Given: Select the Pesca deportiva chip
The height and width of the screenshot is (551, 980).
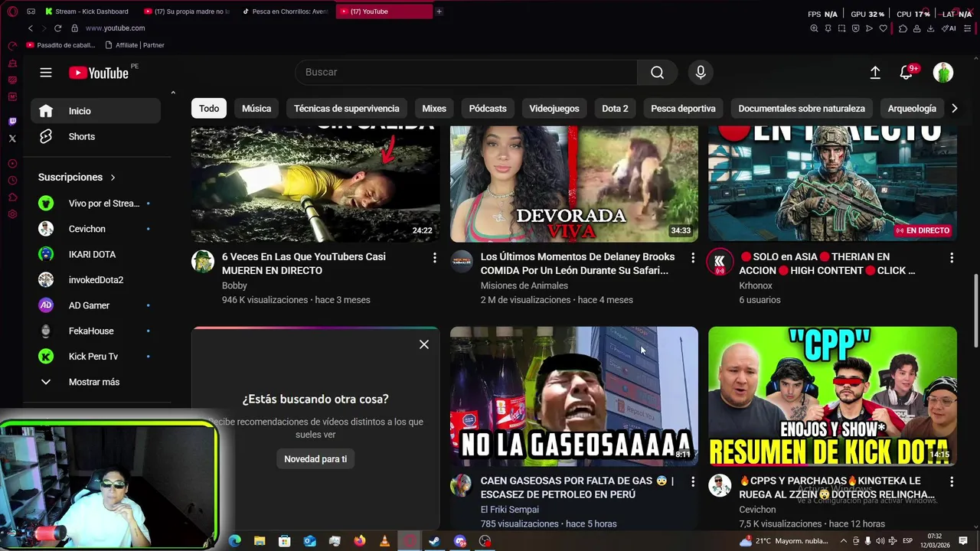Looking at the screenshot, I should [683, 109].
